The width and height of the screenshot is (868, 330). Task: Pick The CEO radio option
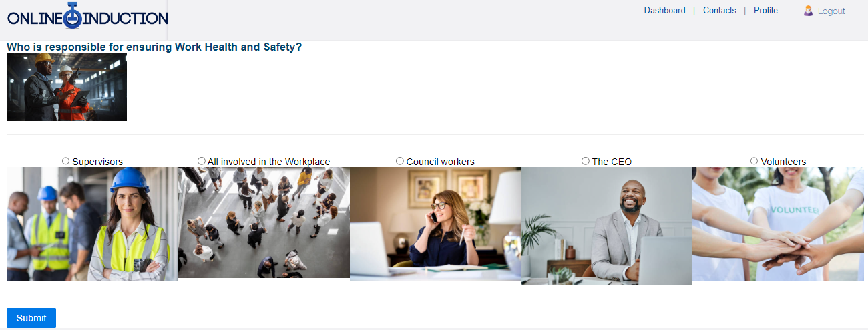586,161
